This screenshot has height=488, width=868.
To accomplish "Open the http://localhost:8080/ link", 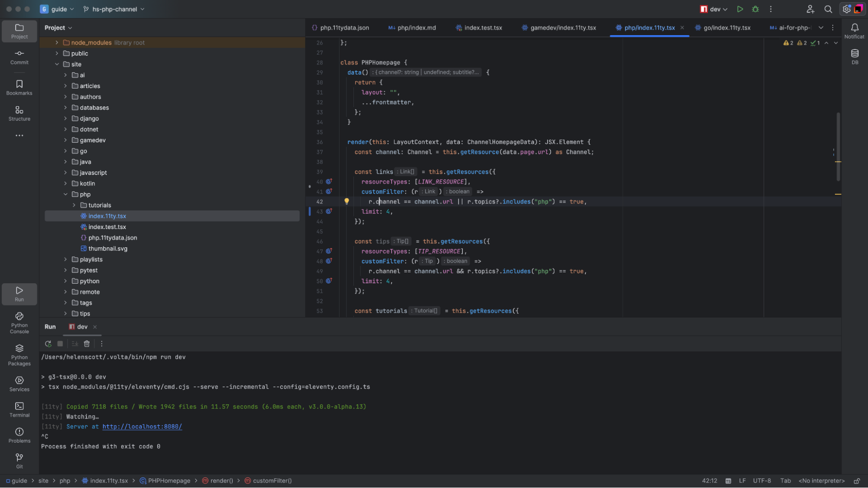I will pyautogui.click(x=142, y=427).
